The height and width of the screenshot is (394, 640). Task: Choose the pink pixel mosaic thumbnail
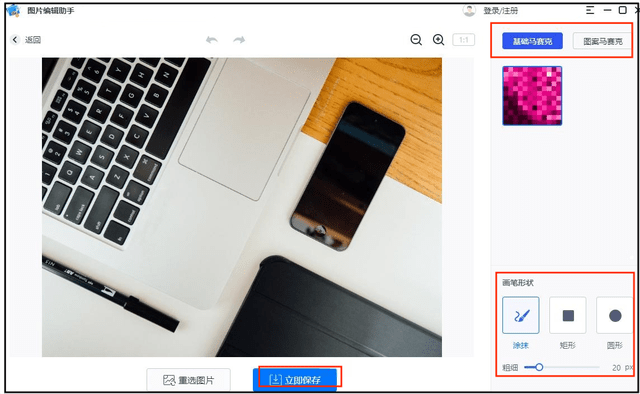pyautogui.click(x=532, y=96)
